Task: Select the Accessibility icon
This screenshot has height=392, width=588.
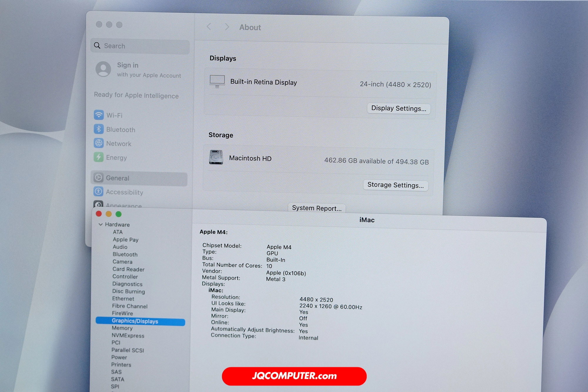Action: (x=98, y=191)
